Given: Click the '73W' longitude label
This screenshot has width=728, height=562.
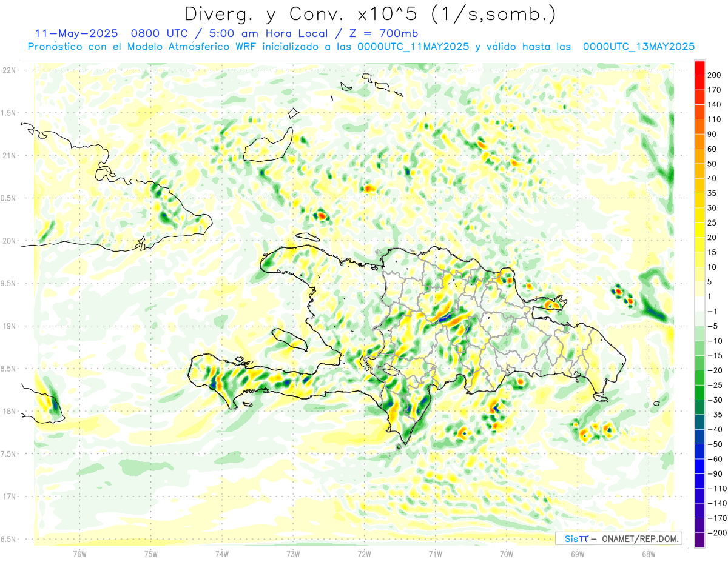Looking at the screenshot, I should click(x=293, y=554).
